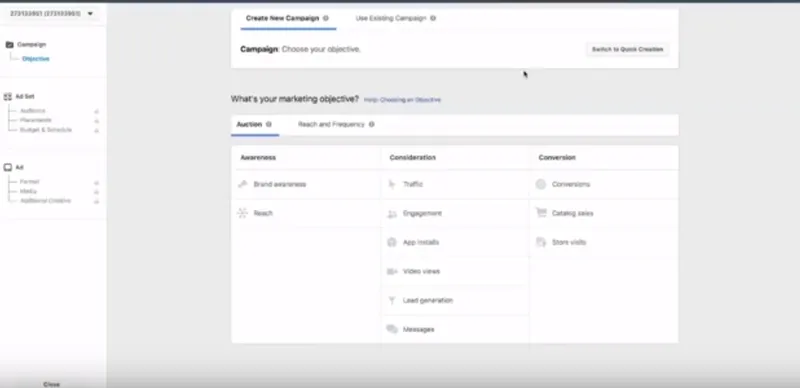Click lock icon next to Media

pos(96,192)
